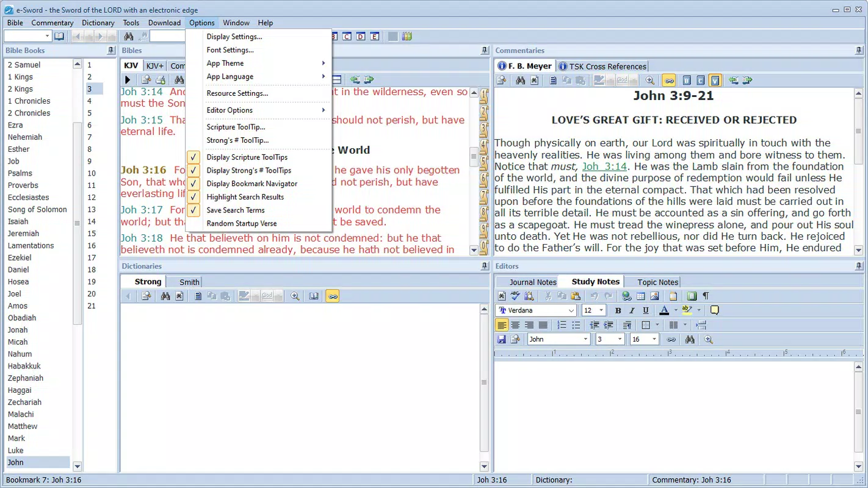The image size is (868, 488).
Task: Play the Bible audio with the play arrow
Action: click(x=128, y=80)
